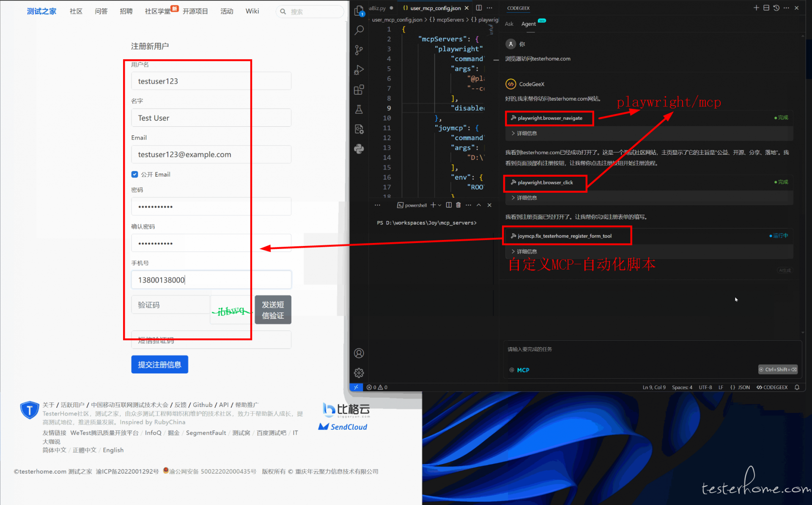Switch to CodeGeeX Ask tab
Viewport: 812px width, 505px height.
509,24
